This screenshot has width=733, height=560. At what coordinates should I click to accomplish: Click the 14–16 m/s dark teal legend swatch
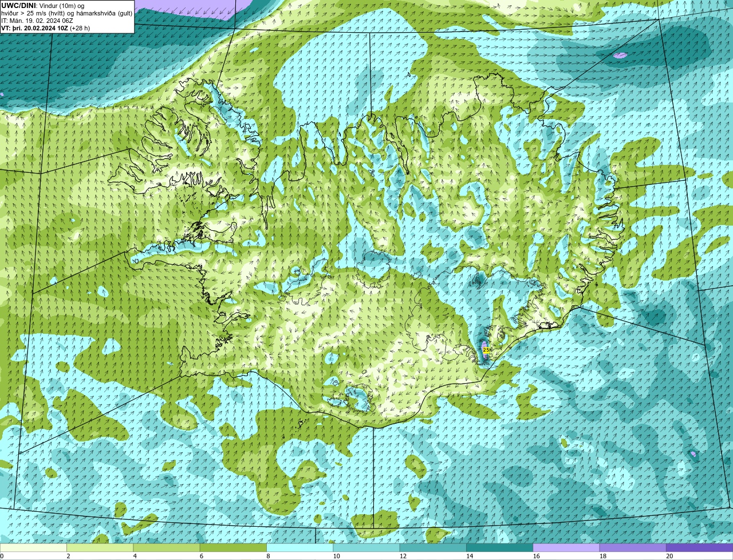[x=499, y=547]
